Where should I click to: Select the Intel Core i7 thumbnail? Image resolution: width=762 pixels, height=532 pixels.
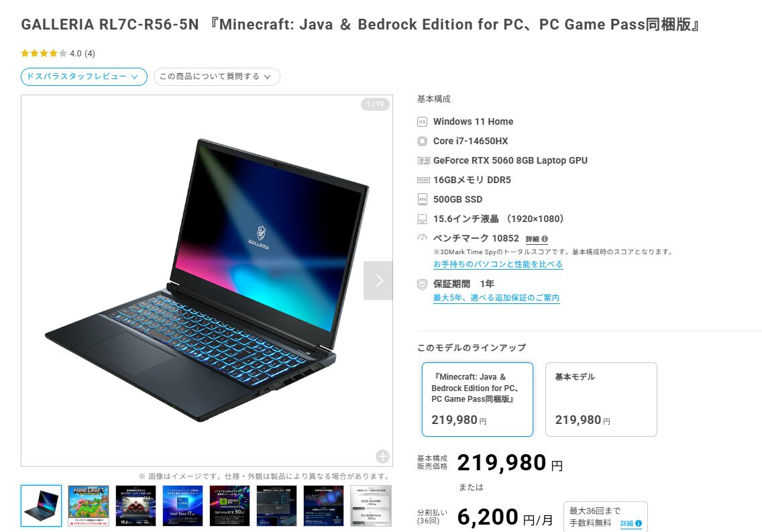pyautogui.click(x=182, y=506)
